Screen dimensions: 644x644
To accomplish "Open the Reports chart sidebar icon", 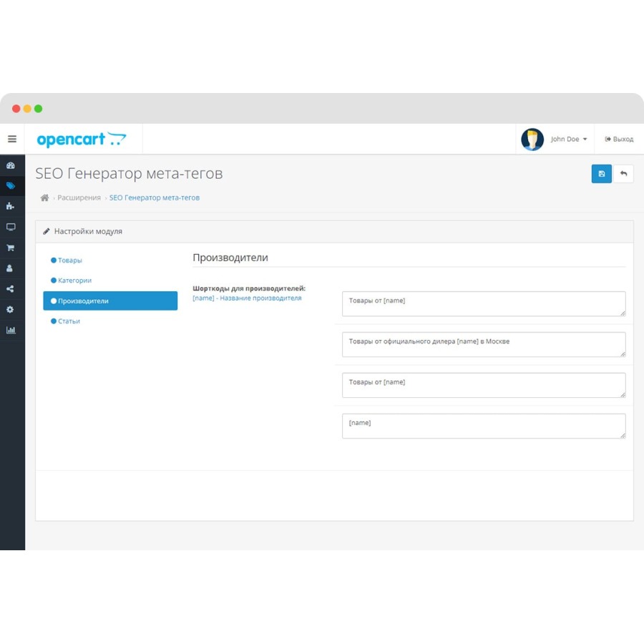I will pyautogui.click(x=11, y=330).
